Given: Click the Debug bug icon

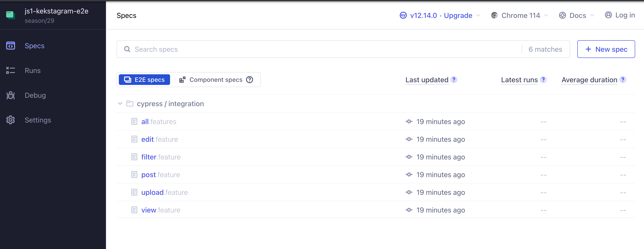Looking at the screenshot, I should point(11,95).
